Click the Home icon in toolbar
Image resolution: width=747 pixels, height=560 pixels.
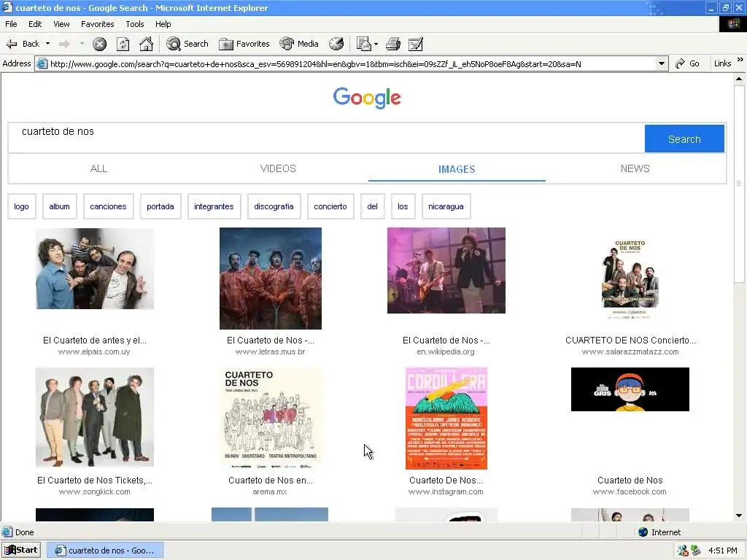point(146,44)
